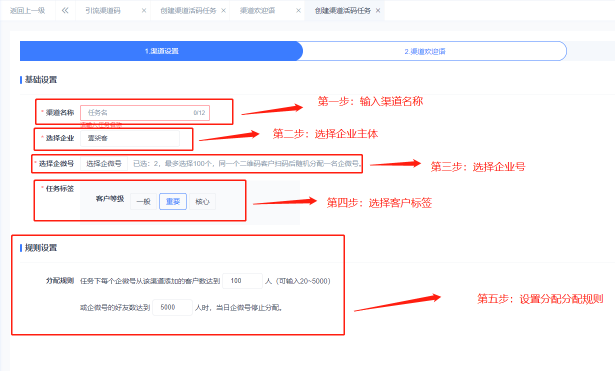Click the 分配规则 label

click(x=60, y=280)
